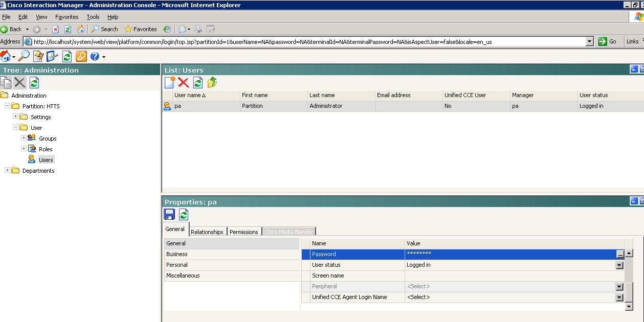The height and width of the screenshot is (322, 644).
Task: Select Roles in the tree
Action: (46, 149)
